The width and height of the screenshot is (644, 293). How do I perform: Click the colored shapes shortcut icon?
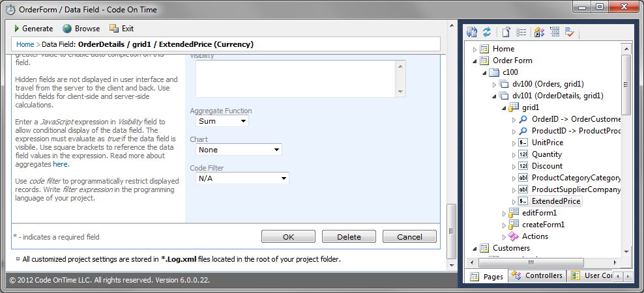pos(539,32)
